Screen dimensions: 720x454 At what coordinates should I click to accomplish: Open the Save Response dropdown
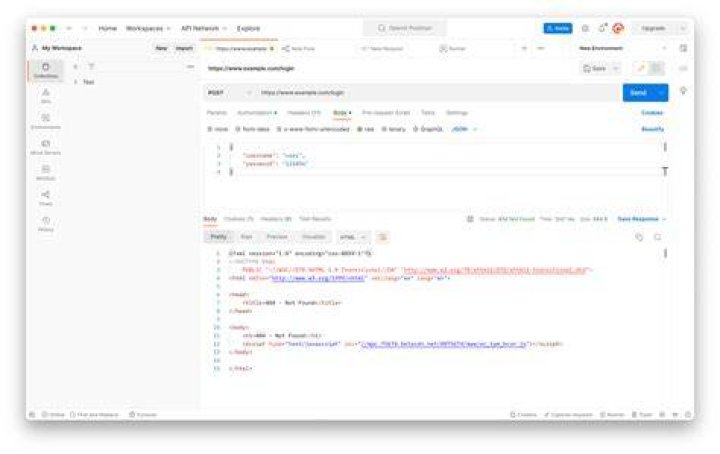(x=641, y=219)
